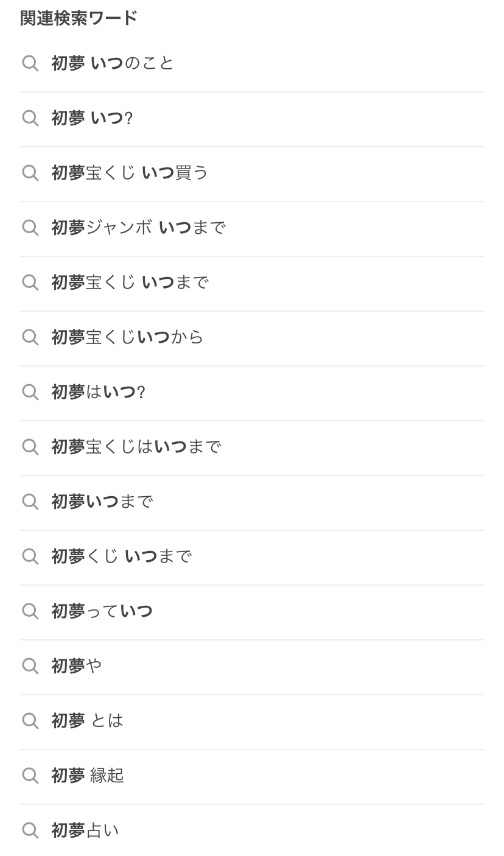Open the 初夢 いつのこと suggestion text
The height and width of the screenshot is (856, 504).
(x=113, y=63)
